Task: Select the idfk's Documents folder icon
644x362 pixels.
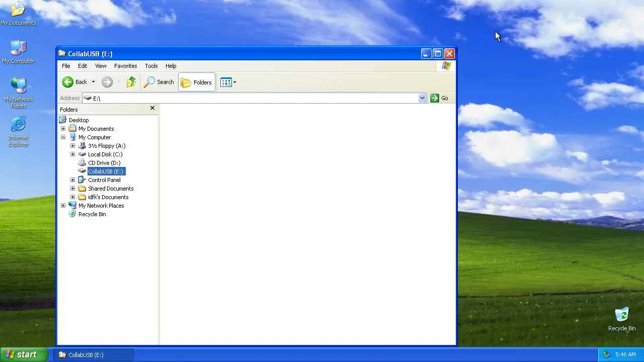Action: tap(82, 197)
